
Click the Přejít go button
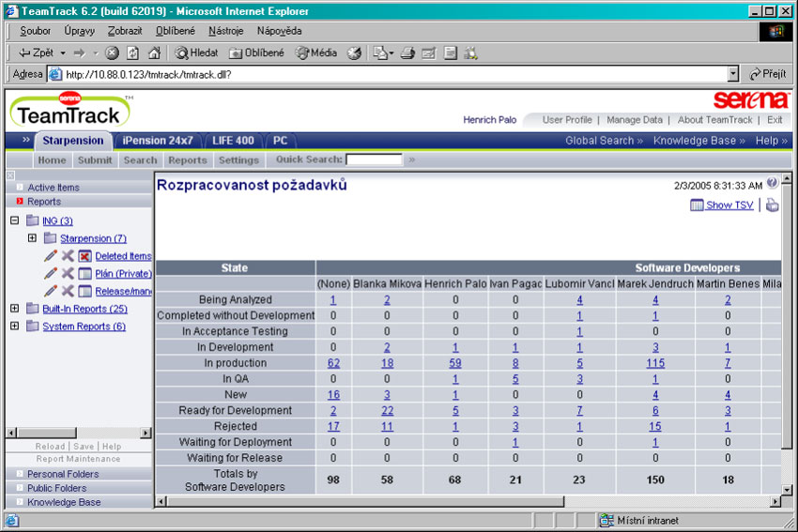tap(768, 74)
